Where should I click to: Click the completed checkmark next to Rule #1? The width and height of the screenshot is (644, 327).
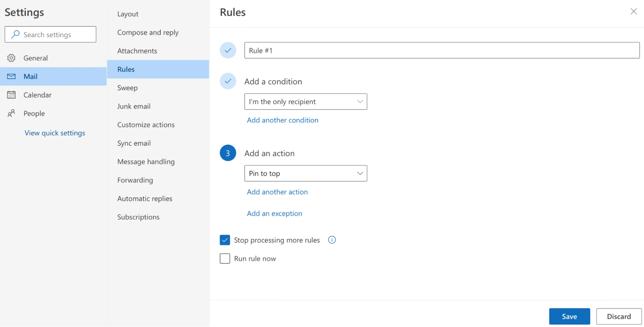pyautogui.click(x=228, y=50)
